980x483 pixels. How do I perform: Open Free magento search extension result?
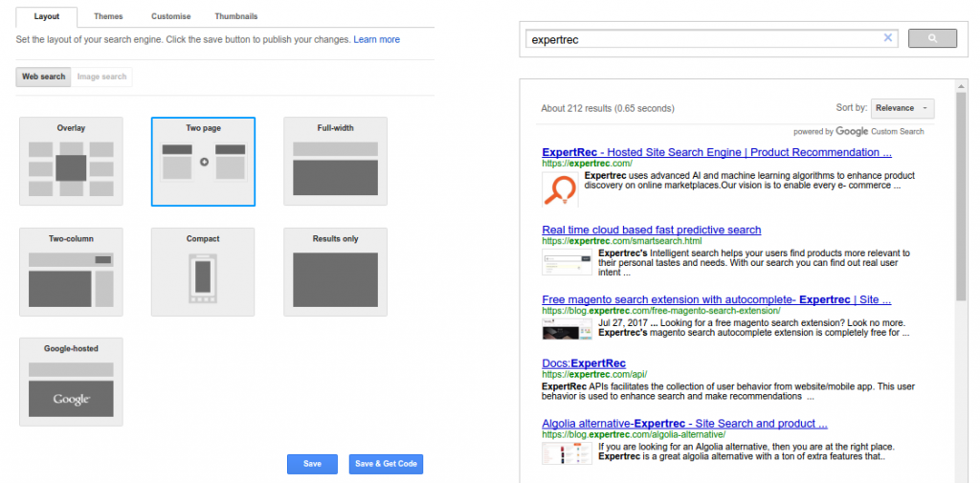point(716,300)
